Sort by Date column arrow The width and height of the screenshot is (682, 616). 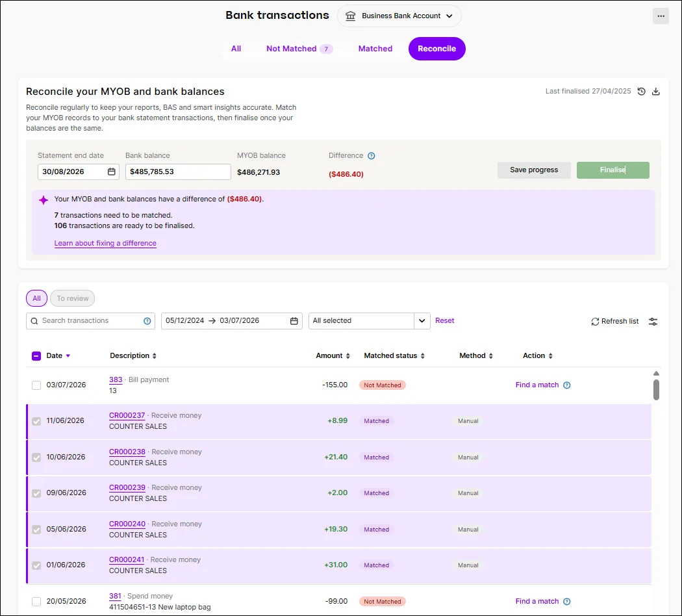point(68,356)
